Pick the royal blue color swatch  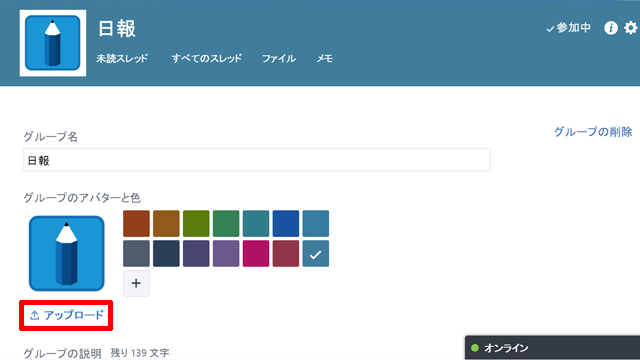tap(286, 224)
